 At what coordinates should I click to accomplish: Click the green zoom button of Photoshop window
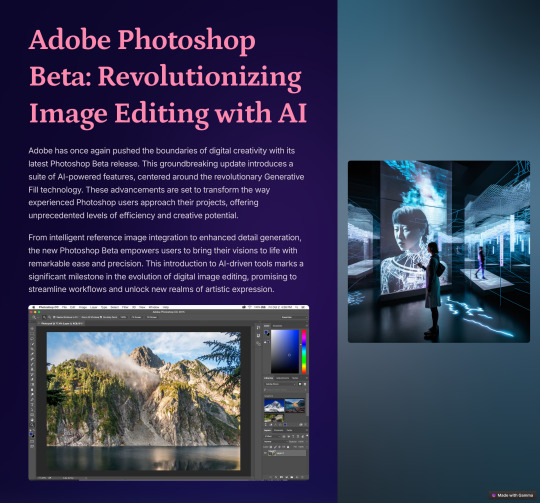[x=39, y=312]
